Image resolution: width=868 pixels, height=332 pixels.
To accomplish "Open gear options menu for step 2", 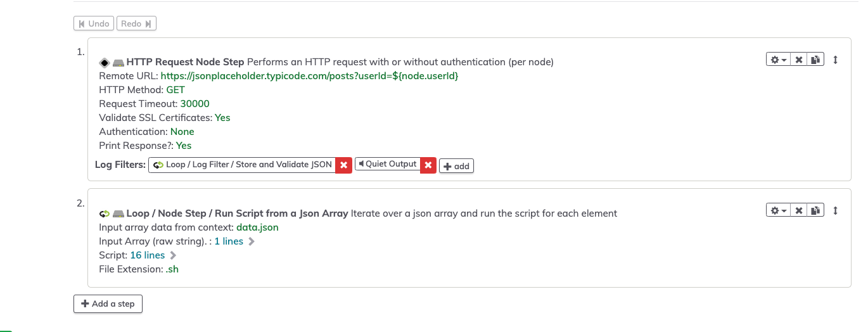I will [779, 210].
